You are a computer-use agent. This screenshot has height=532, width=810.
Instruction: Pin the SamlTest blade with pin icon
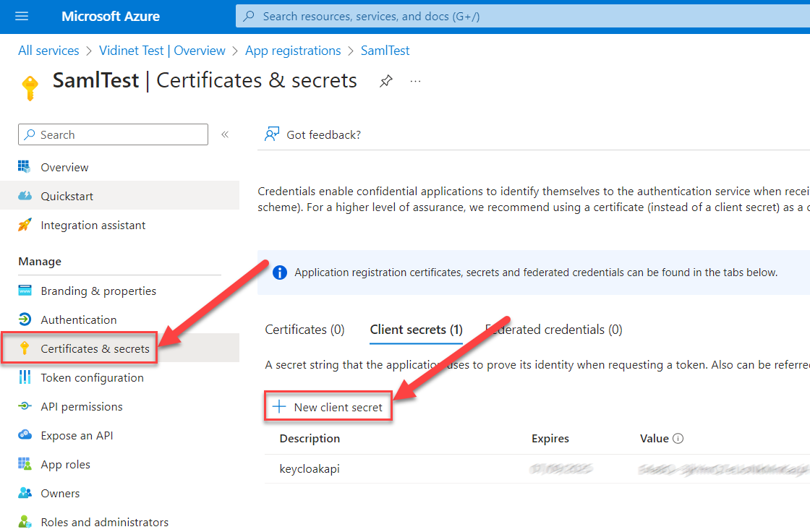pos(386,81)
